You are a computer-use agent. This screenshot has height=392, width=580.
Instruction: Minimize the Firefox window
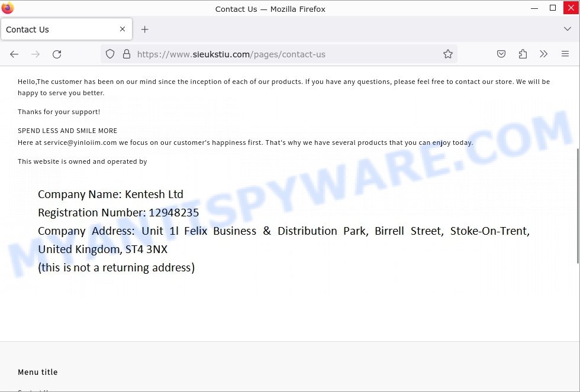click(x=534, y=8)
